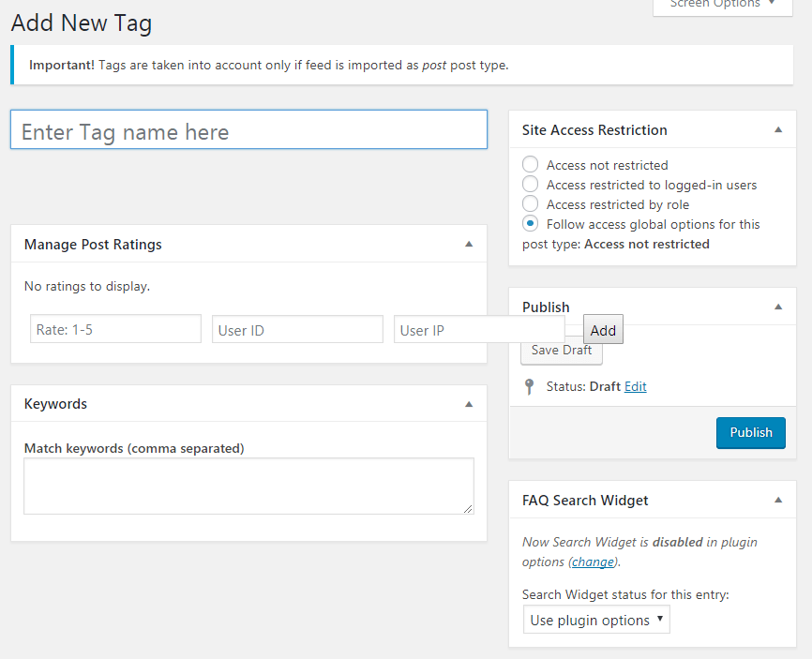Click the status pin icon beside Draft
The width and height of the screenshot is (812, 659).
click(529, 386)
